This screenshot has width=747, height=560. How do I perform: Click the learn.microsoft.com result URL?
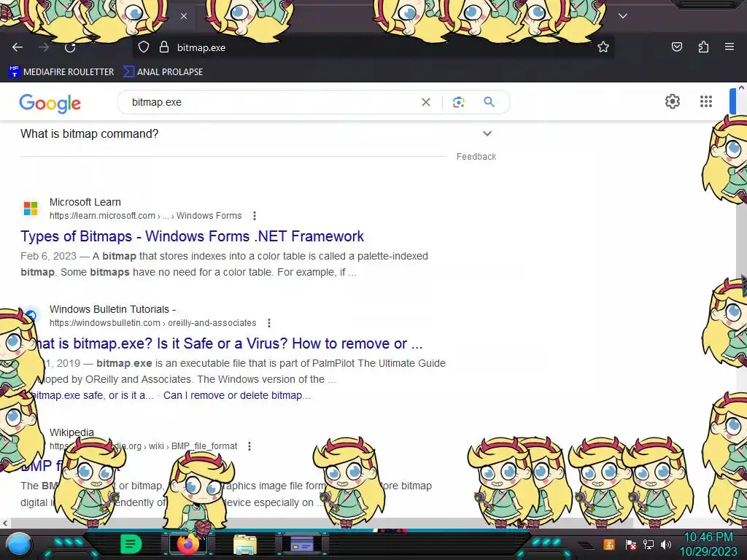pos(145,216)
